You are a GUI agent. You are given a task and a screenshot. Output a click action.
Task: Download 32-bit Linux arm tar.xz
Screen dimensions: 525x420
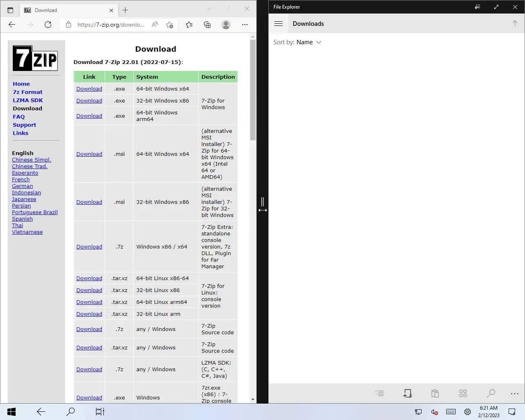tap(89, 314)
